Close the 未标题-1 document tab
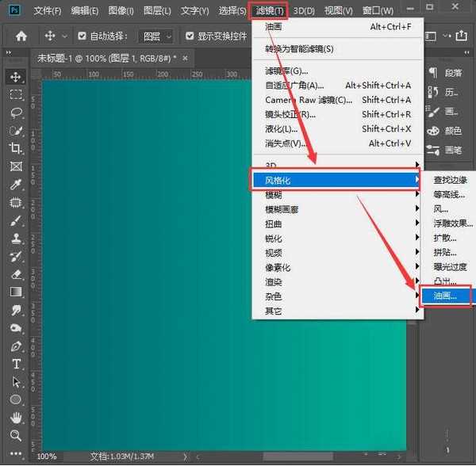The image size is (476, 466). point(186,59)
